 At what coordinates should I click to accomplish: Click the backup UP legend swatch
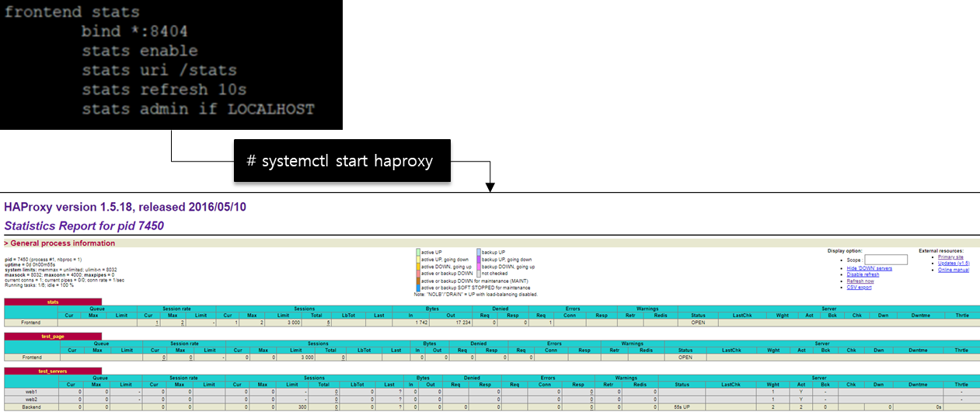[x=478, y=252]
